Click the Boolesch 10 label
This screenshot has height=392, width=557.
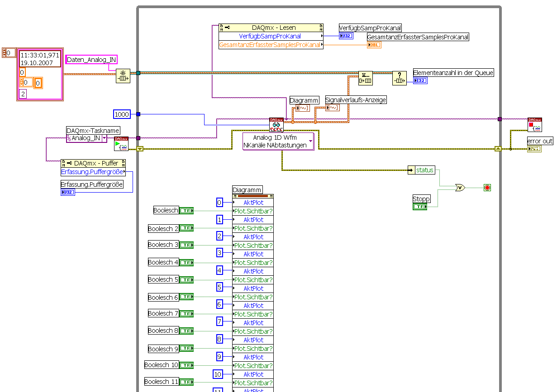(162, 365)
